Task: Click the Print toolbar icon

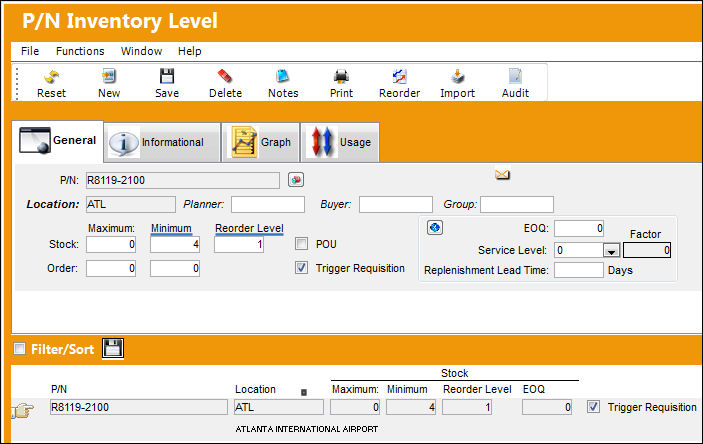Action: (x=341, y=77)
